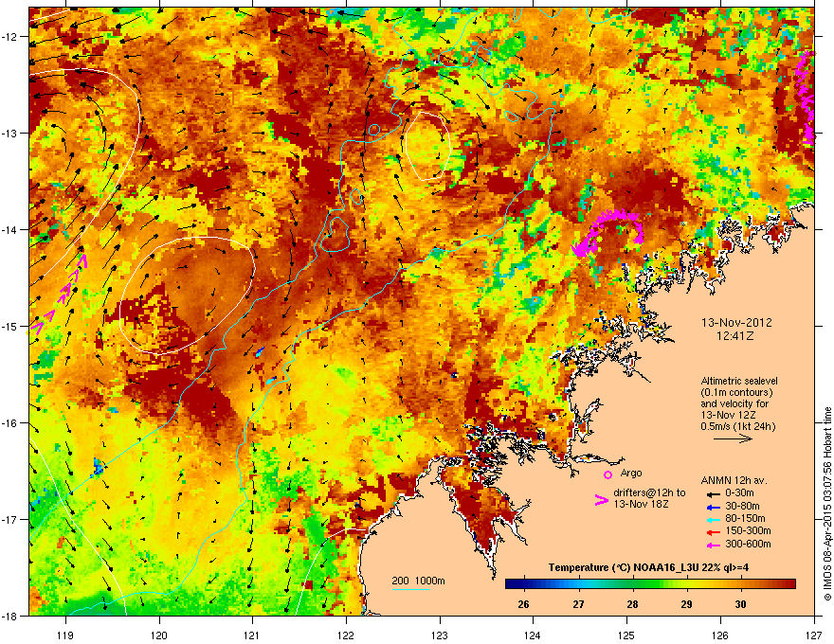Viewport: 834px width, 644px height.
Task: Click the longitude axis label 125
Action: (626, 635)
